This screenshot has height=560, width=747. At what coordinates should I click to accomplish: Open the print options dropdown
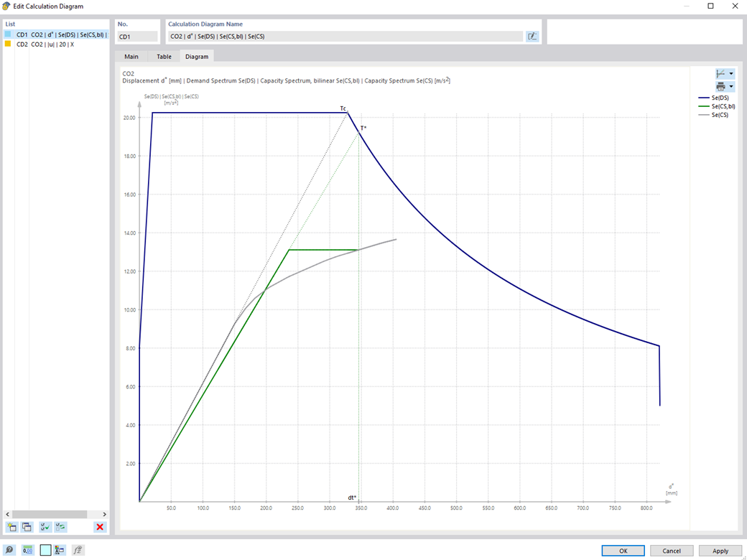click(x=732, y=86)
